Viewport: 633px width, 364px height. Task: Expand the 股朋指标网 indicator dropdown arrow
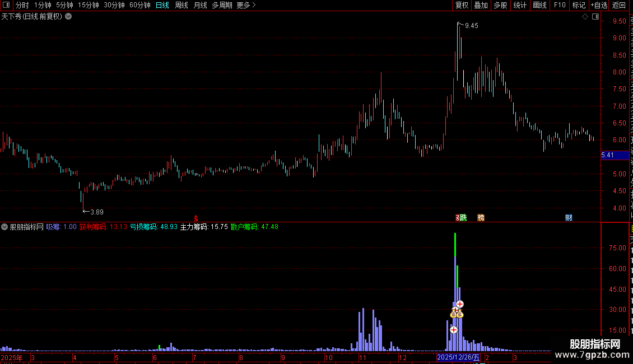tap(4, 227)
